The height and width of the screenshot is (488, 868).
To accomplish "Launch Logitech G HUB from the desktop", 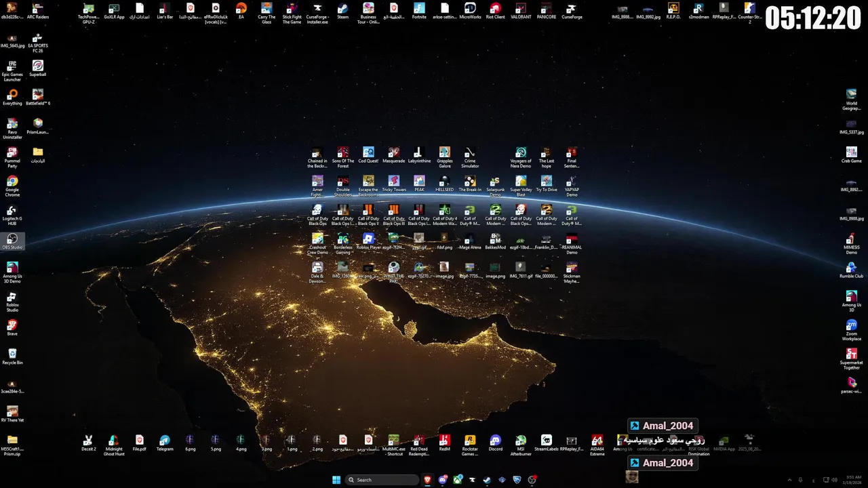I will [12, 215].
